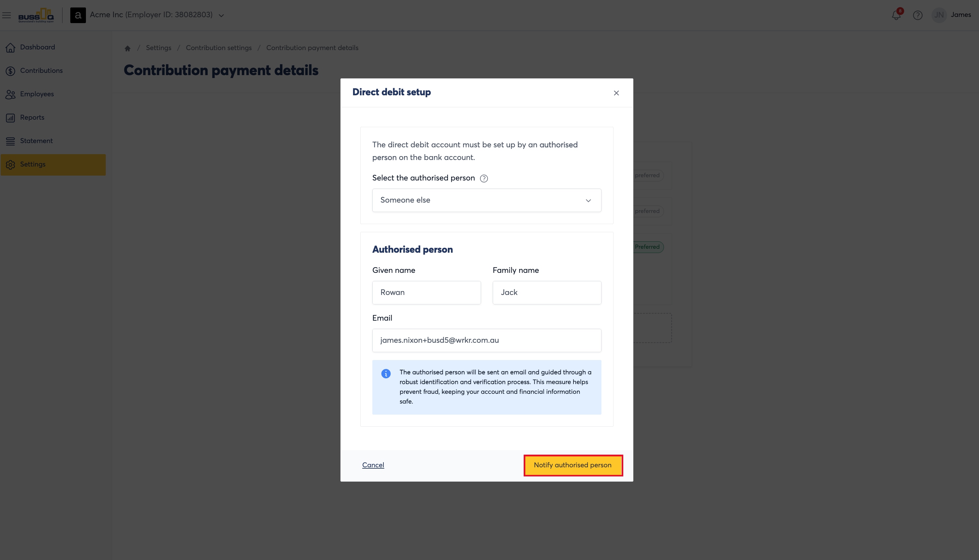The height and width of the screenshot is (560, 979).
Task: Expand the Acme Inc employer dropdown
Action: pyautogui.click(x=157, y=15)
